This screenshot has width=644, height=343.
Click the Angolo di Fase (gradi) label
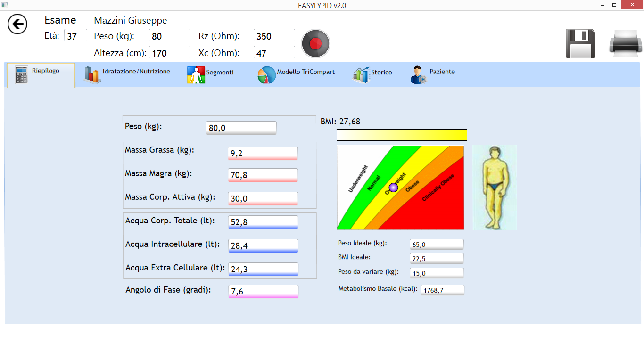coord(168,290)
